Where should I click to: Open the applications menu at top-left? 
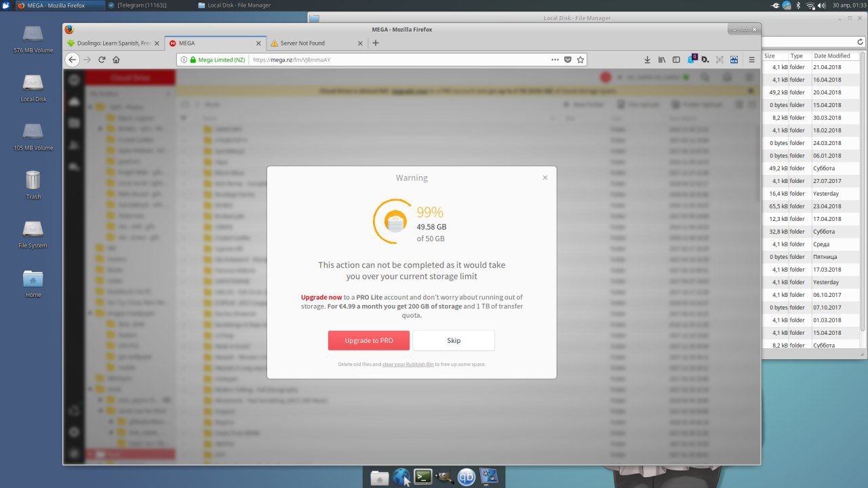5,5
